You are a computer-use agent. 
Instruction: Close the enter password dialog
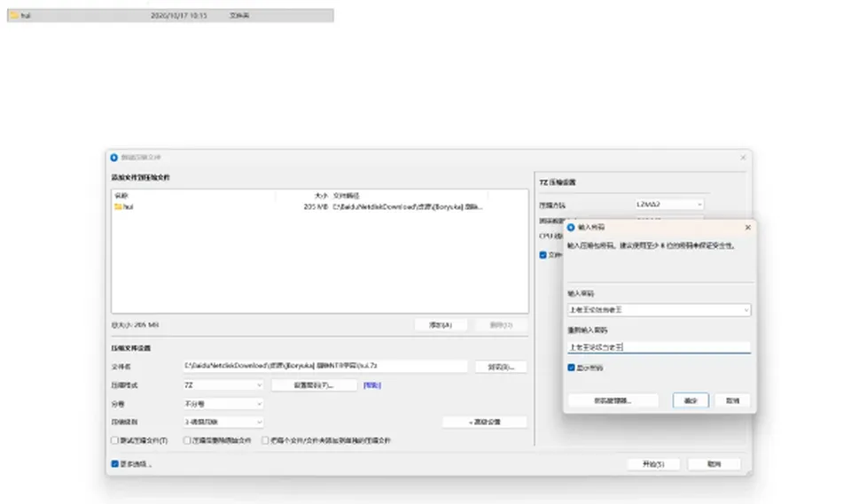pyautogui.click(x=748, y=228)
